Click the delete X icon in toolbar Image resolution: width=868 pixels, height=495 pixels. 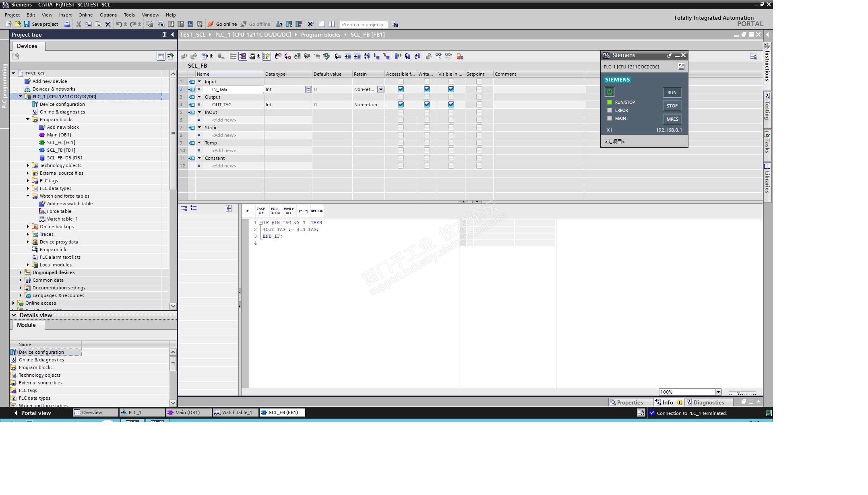[107, 24]
